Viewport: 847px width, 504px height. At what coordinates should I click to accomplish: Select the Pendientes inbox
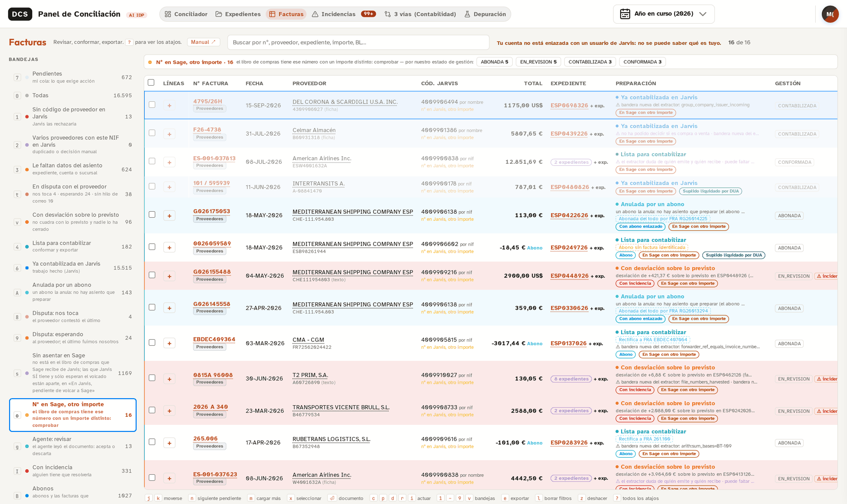click(73, 77)
